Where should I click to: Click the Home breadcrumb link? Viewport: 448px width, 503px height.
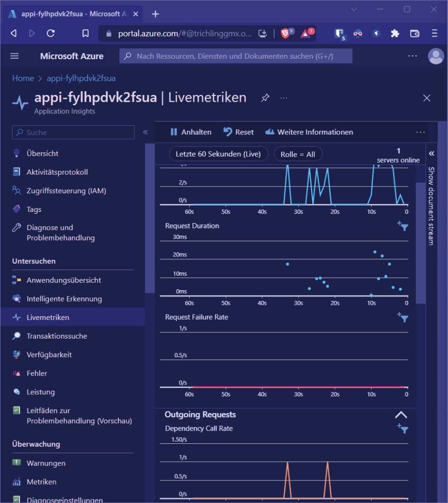pyautogui.click(x=23, y=78)
